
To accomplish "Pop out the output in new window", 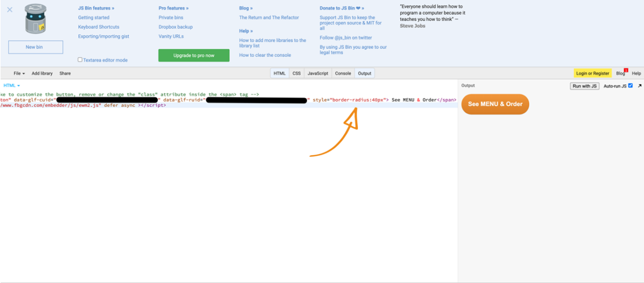I will coord(639,86).
